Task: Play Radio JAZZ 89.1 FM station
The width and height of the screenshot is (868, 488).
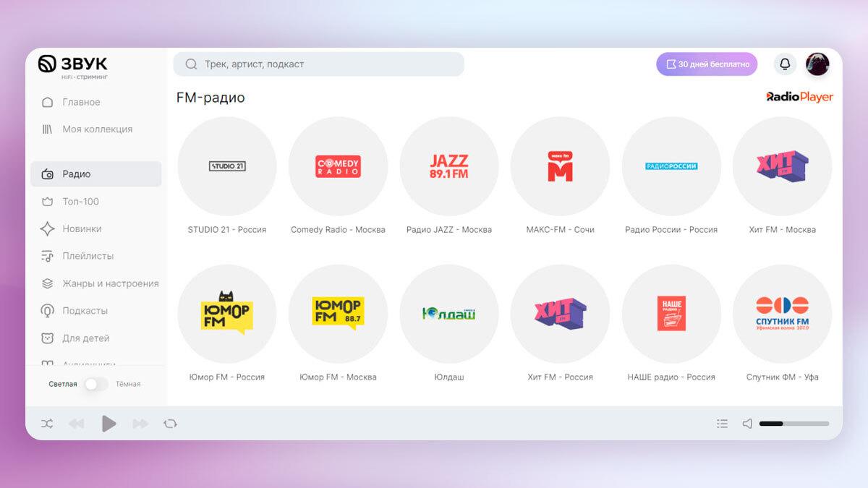Action: (x=448, y=166)
